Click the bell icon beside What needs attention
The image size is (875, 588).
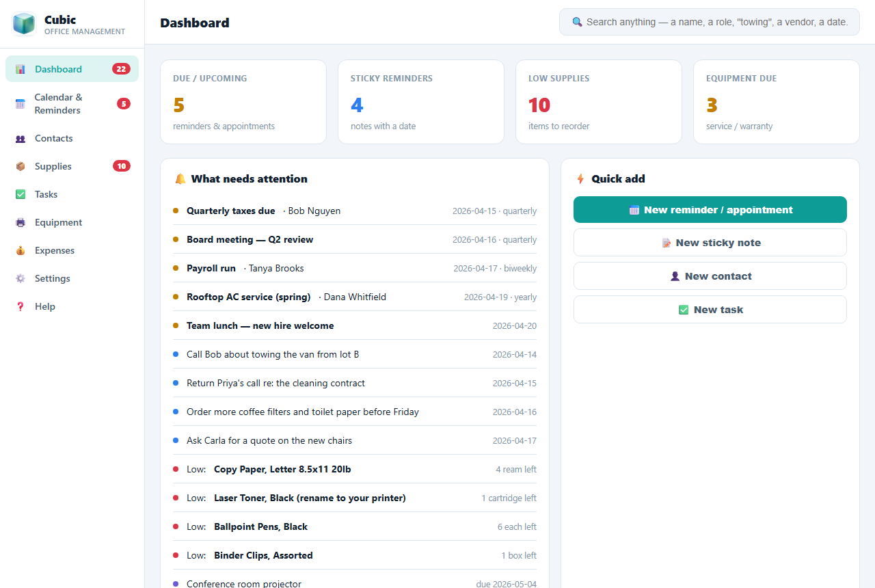(x=180, y=179)
